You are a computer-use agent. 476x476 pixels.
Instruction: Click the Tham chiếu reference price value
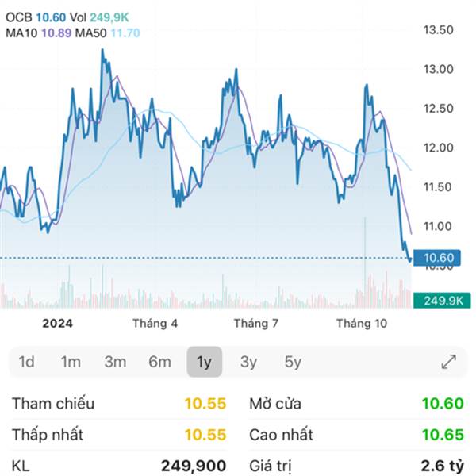pyautogui.click(x=205, y=404)
